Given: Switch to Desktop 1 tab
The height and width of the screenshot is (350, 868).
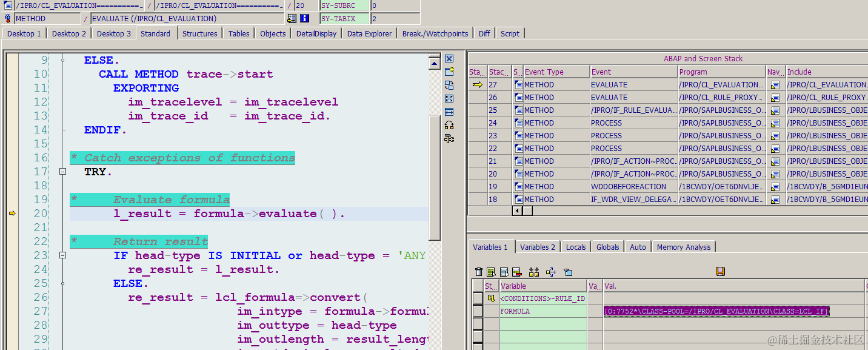Looking at the screenshot, I should click(x=24, y=33).
